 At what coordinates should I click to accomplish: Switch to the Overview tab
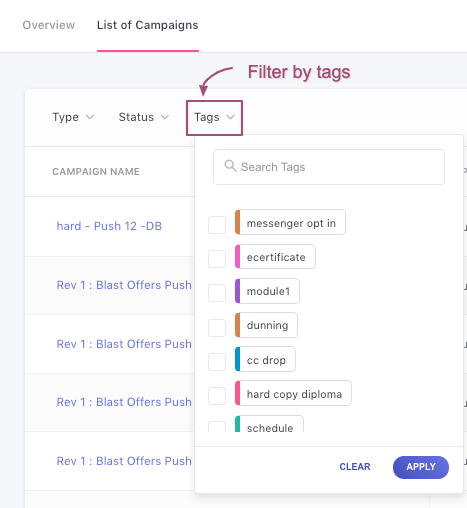point(49,25)
